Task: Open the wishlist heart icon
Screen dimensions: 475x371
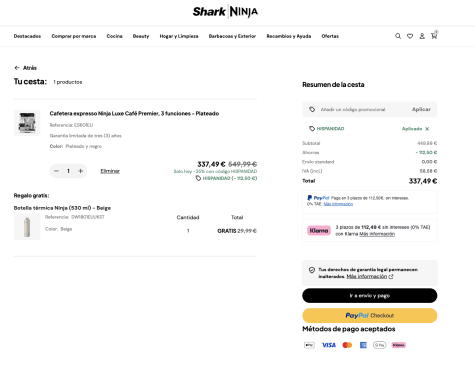Action: pyautogui.click(x=410, y=36)
